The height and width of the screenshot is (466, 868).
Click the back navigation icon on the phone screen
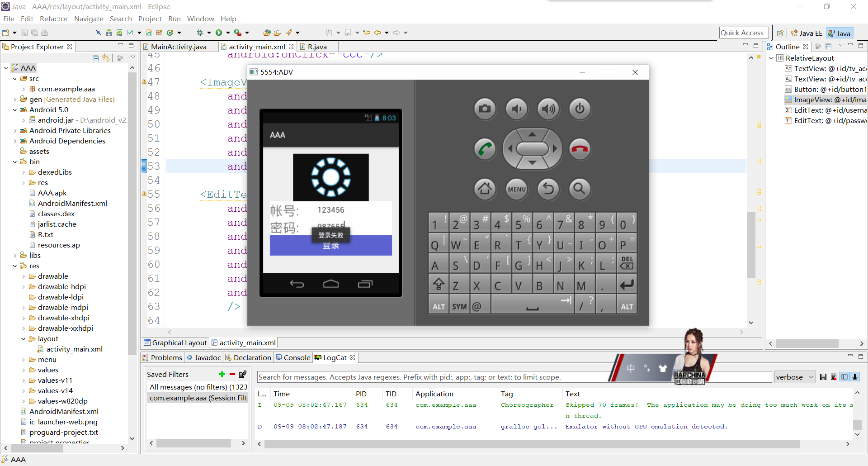pos(297,284)
